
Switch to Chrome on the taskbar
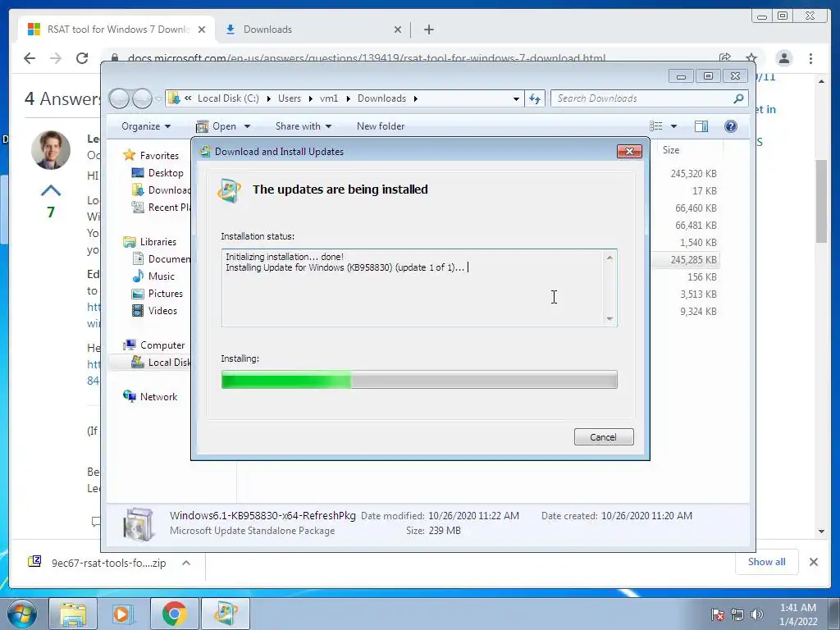pos(174,614)
